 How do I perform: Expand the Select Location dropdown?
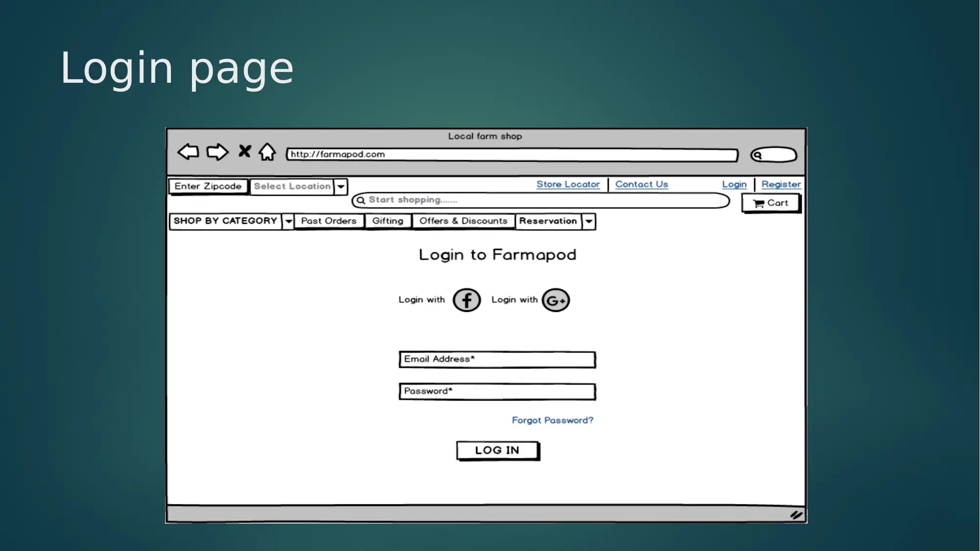pyautogui.click(x=340, y=186)
